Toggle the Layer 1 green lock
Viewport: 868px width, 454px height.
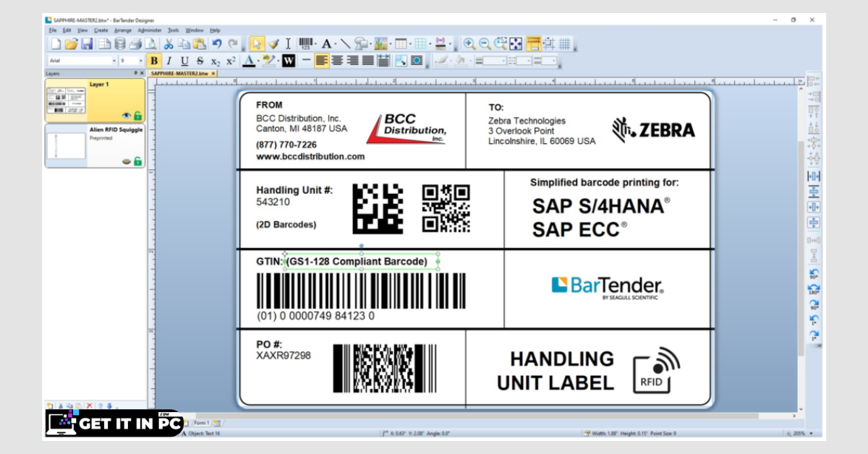pyautogui.click(x=137, y=114)
